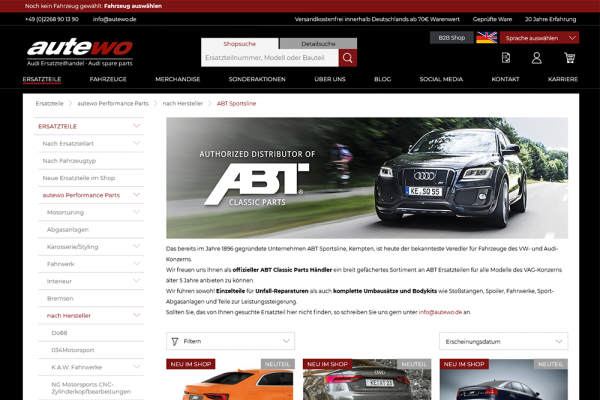Viewport: 600px width, 400px height.
Task: Expand the K.A.W. Fahrwerke chevron
Action: tap(136, 367)
